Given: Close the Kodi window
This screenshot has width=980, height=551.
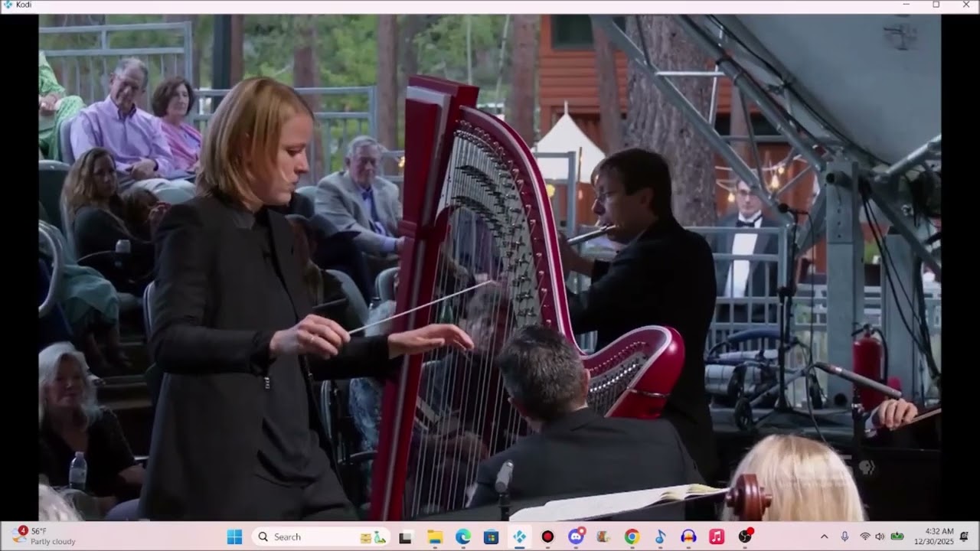Looking at the screenshot, I should click(965, 5).
